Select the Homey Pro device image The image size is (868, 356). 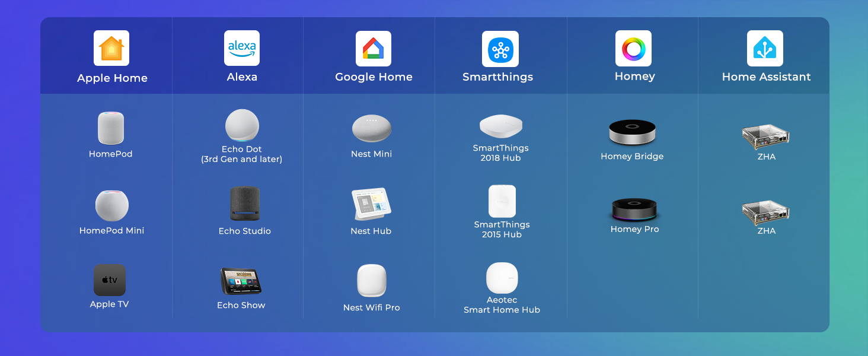[634, 209]
